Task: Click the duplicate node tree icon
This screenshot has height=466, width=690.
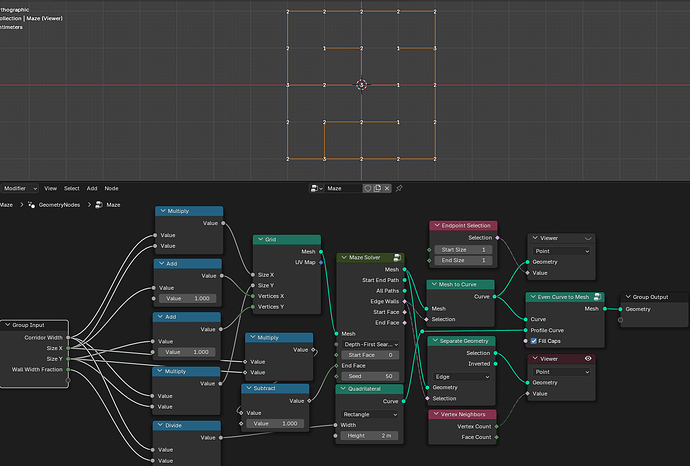Action: (x=377, y=188)
